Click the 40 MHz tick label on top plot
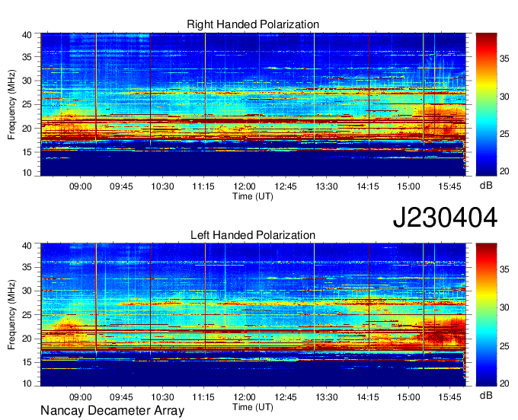Screen dimensions: 518x420 coord(27,35)
